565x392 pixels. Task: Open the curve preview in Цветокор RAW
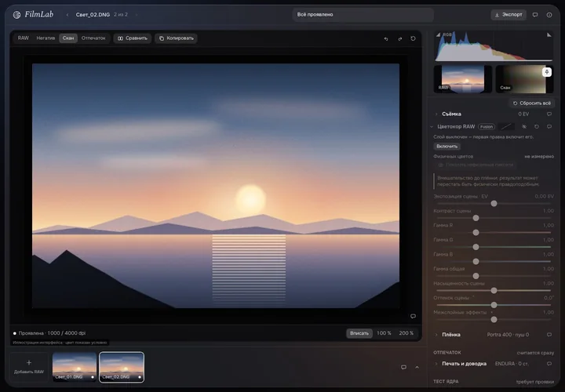[x=506, y=126]
